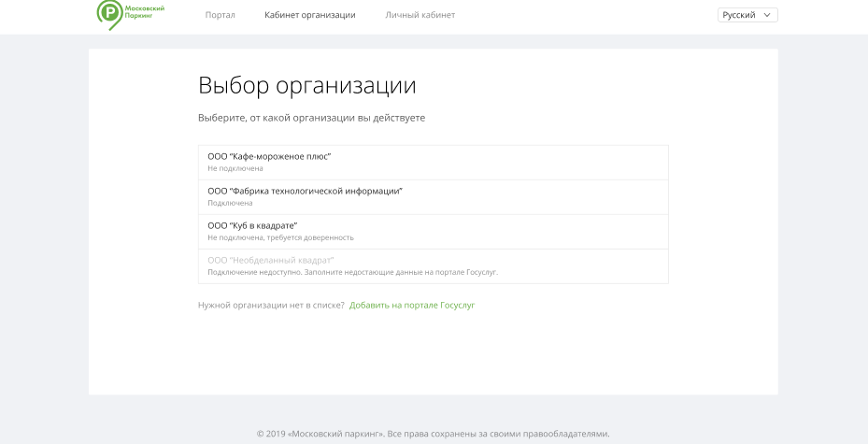Open the "Портал" navigation item
This screenshot has height=444, width=868.
coord(220,15)
